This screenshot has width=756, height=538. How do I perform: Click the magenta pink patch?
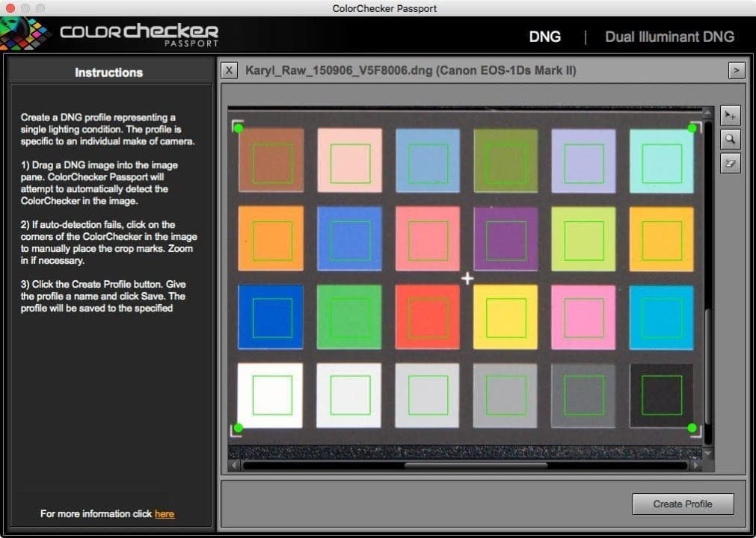click(x=583, y=317)
